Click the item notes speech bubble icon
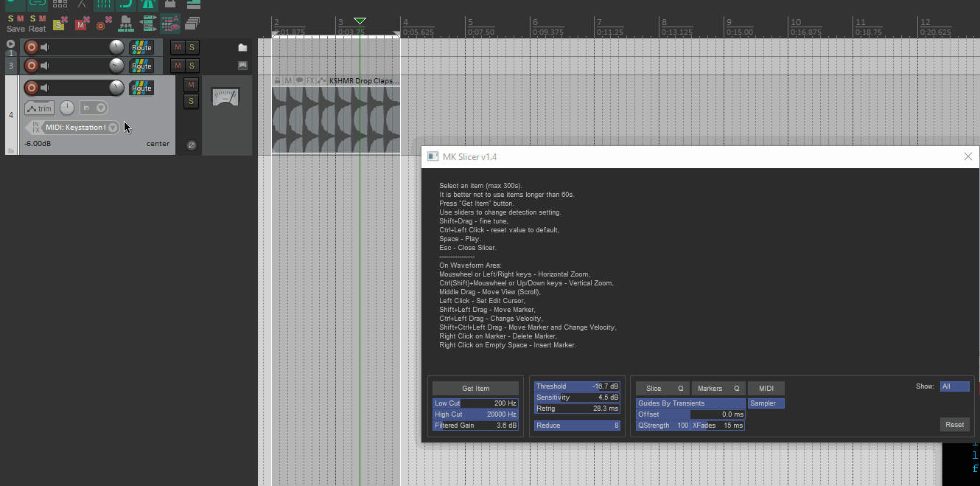Image resolution: width=980 pixels, height=486 pixels. click(299, 80)
